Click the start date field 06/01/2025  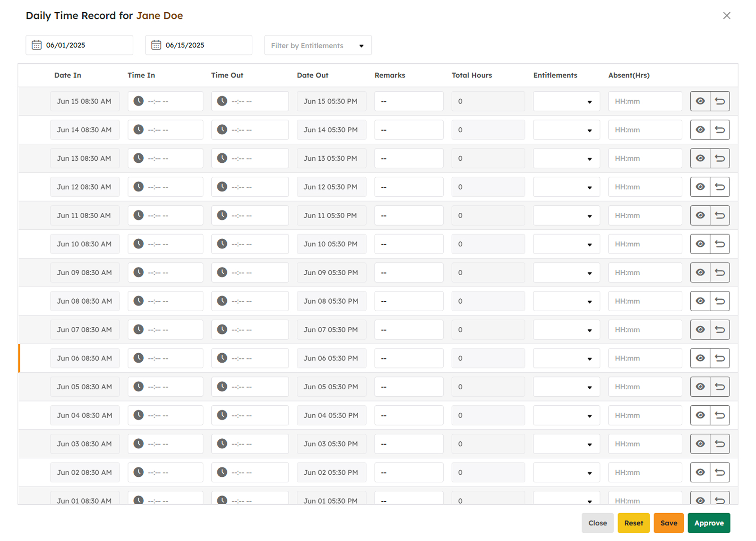click(79, 45)
